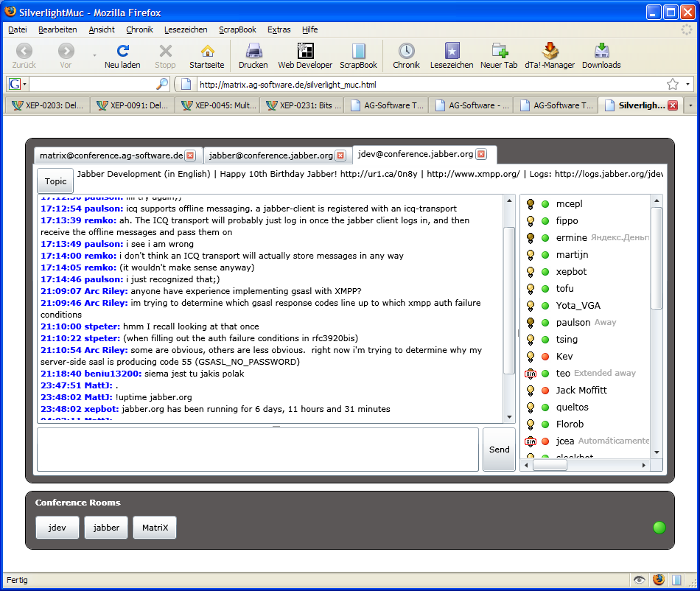Click the bookmark star in address bar
700x591 pixels.
[x=672, y=84]
